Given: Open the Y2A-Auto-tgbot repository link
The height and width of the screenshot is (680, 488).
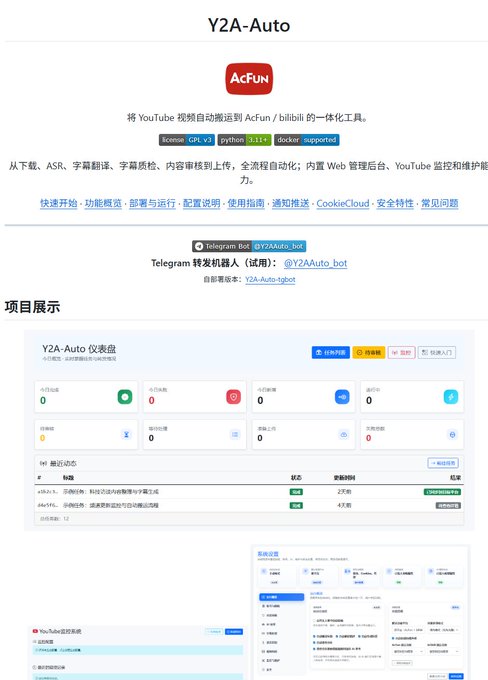Looking at the screenshot, I should (x=270, y=279).
